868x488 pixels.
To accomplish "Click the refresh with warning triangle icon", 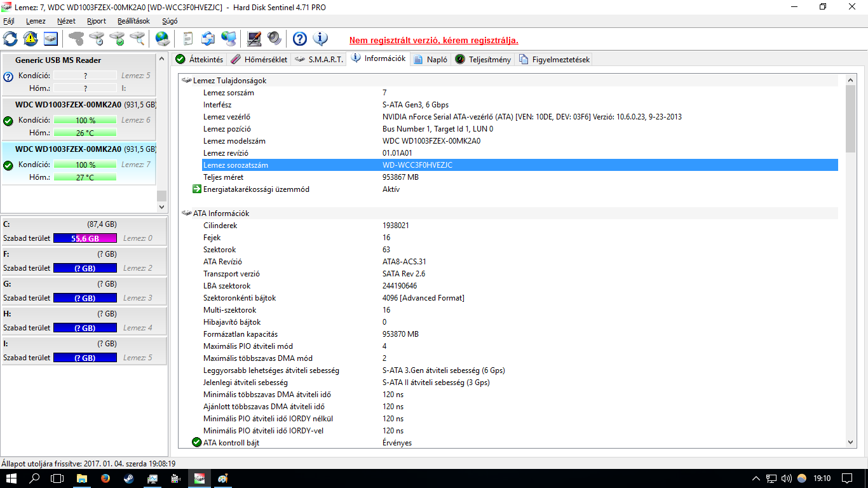I will [31, 38].
